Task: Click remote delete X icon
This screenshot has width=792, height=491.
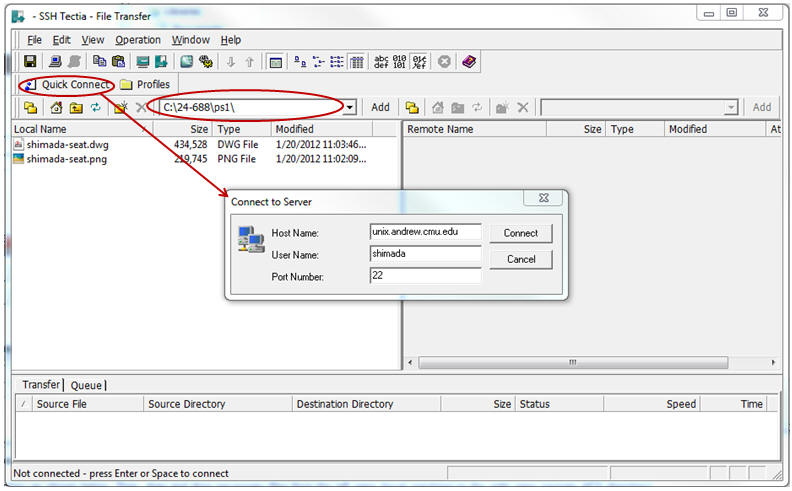Action: click(523, 107)
